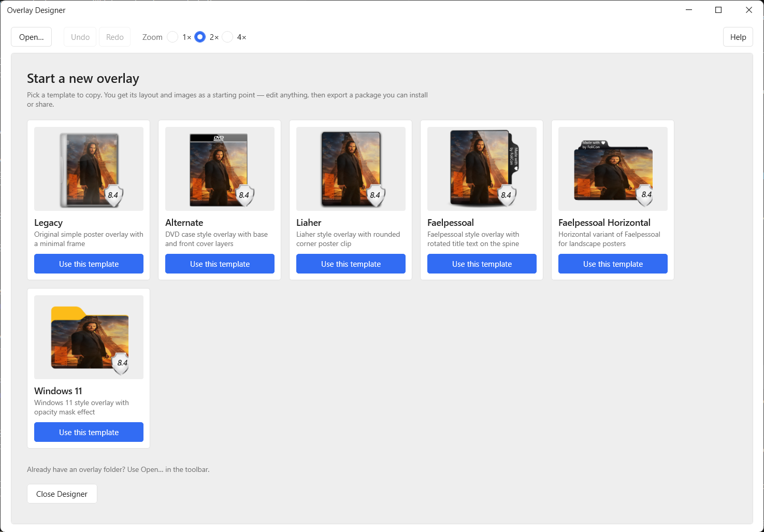Image resolution: width=764 pixels, height=532 pixels.
Task: Select the 1× zoom radio button
Action: [172, 37]
